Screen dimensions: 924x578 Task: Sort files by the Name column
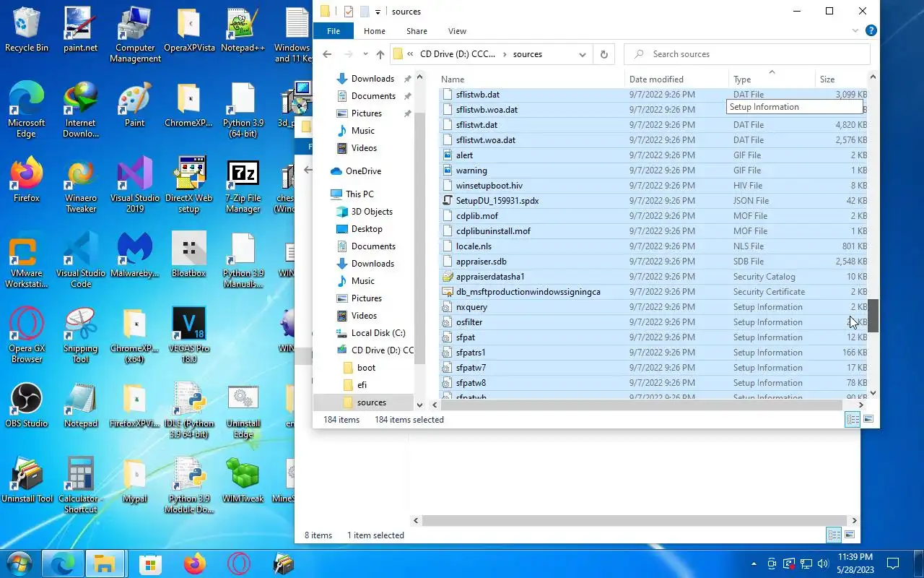click(531, 79)
